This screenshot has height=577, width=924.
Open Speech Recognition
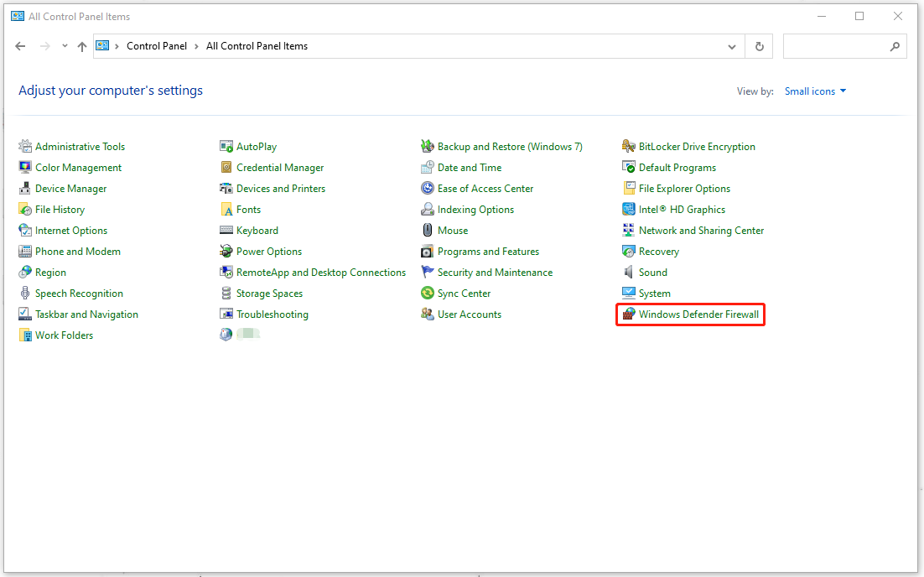(78, 293)
